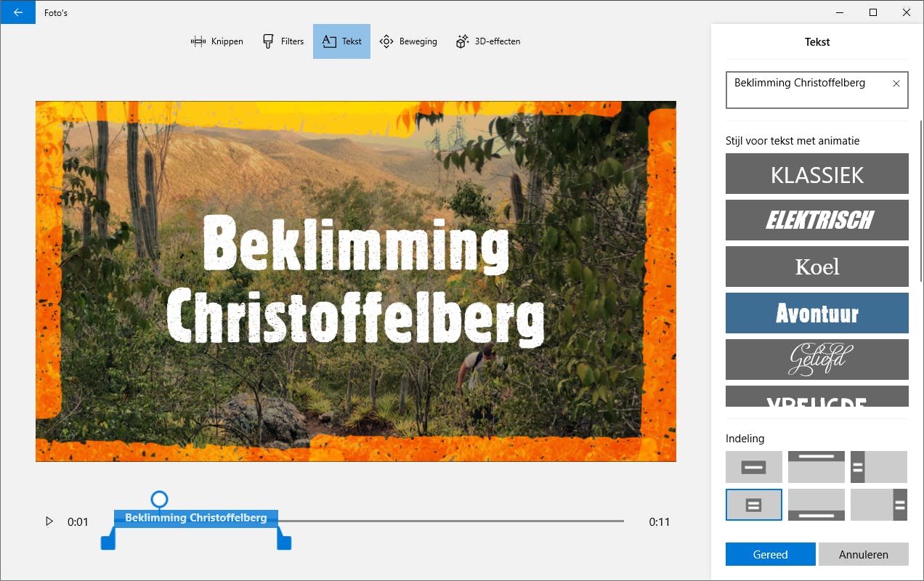Go back with the blue arrow button
This screenshot has height=581, width=924.
point(17,12)
